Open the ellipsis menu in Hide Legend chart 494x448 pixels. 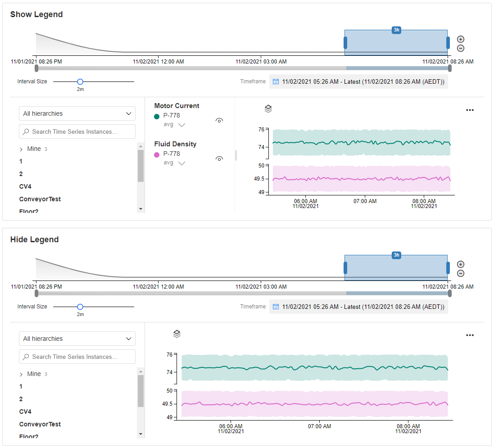(x=470, y=335)
